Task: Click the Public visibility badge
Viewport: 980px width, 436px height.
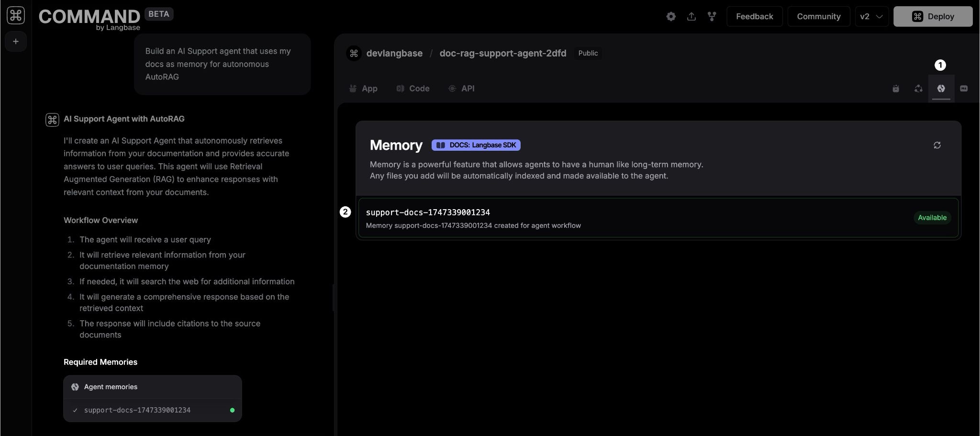Action: click(x=588, y=53)
